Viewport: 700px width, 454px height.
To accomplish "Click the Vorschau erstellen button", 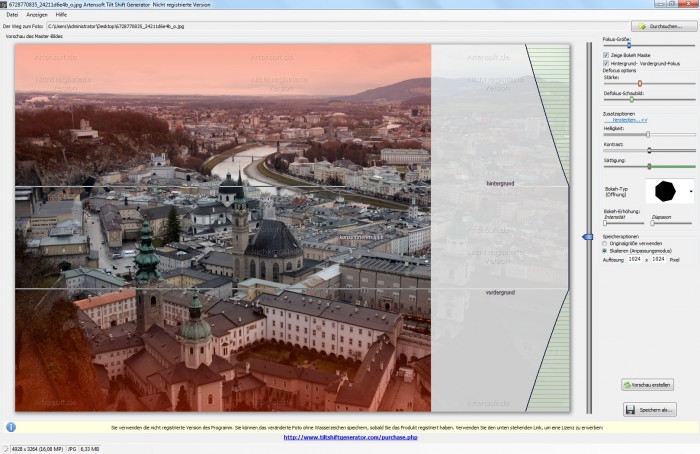I will click(x=647, y=385).
